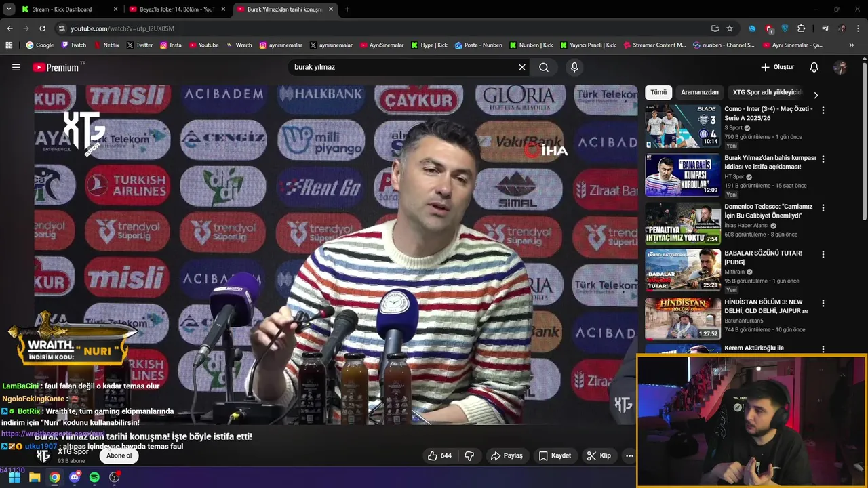
Task: Open the Chrome tab search dropdown
Action: click(9, 9)
